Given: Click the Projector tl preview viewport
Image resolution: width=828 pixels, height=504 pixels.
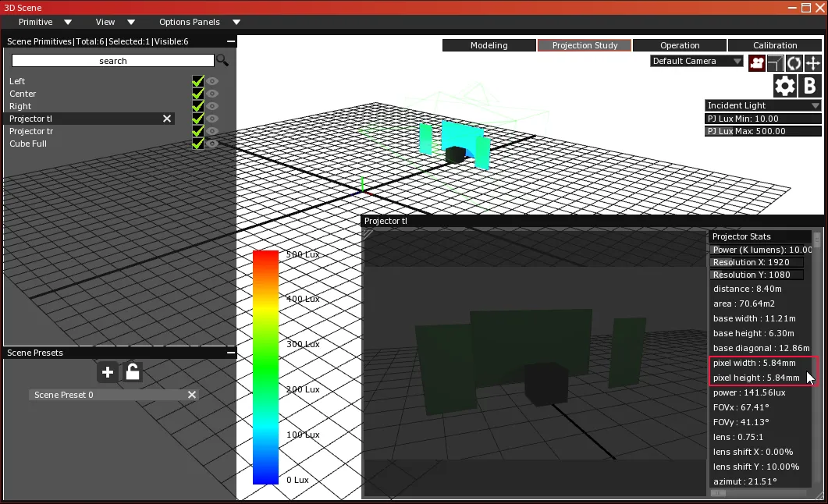Looking at the screenshot, I should [535, 363].
